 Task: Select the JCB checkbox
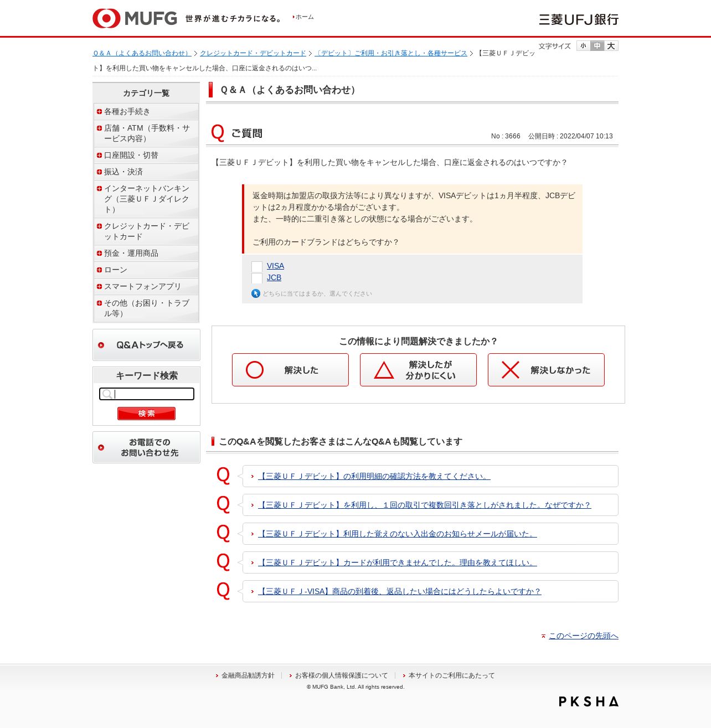pyautogui.click(x=257, y=278)
